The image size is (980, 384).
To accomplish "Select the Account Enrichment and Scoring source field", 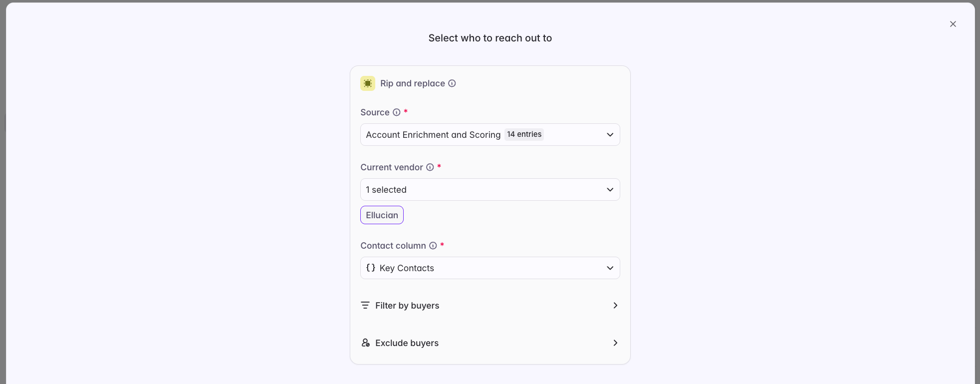I will (x=490, y=135).
